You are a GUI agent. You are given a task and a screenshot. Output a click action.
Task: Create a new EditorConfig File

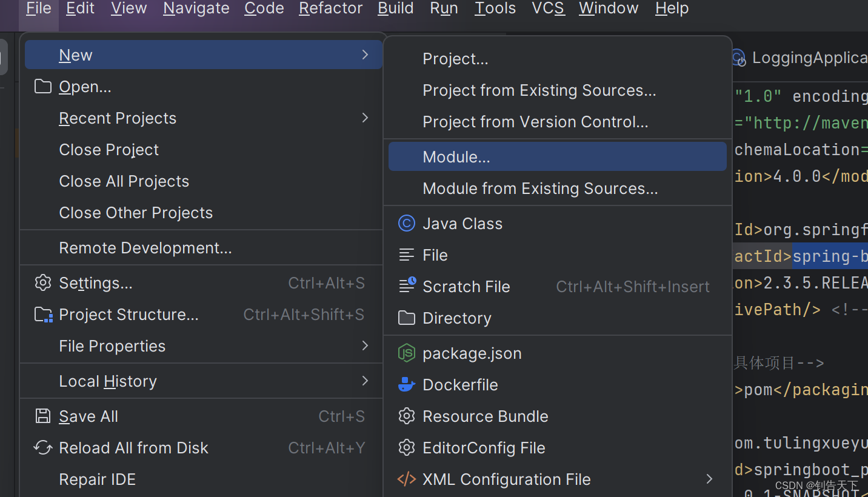[x=558, y=448]
